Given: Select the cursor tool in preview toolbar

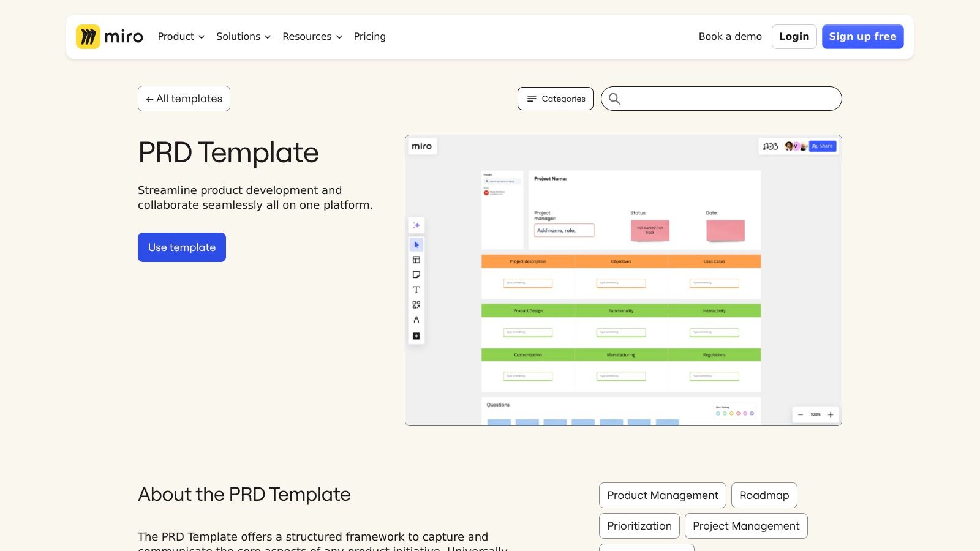Looking at the screenshot, I should point(417,245).
